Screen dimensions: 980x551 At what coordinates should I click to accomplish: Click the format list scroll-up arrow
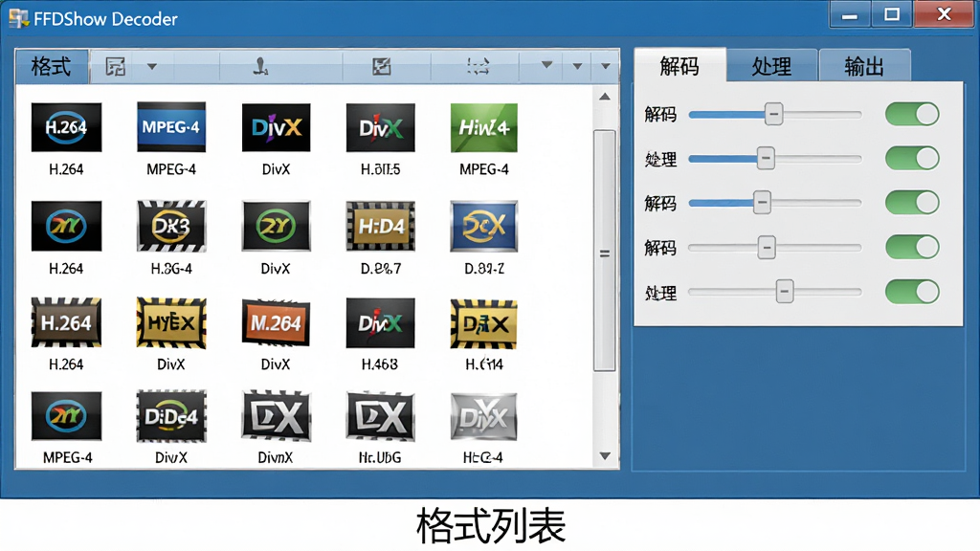605,97
